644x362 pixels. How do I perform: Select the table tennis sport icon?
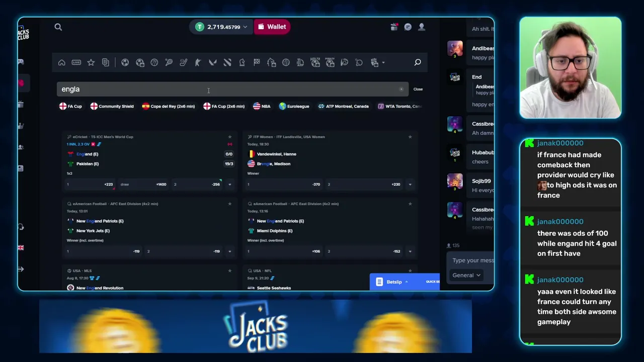pyautogui.click(x=359, y=62)
